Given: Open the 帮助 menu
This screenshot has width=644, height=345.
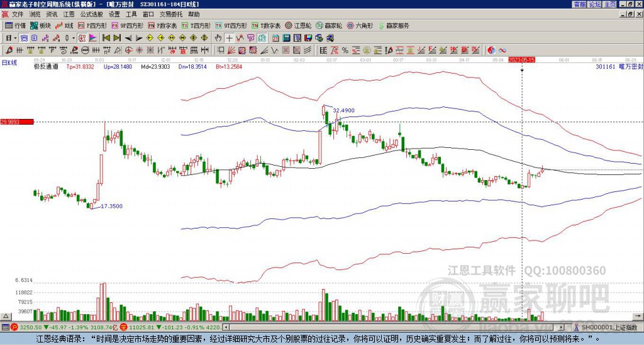Looking at the screenshot, I should 194,14.
